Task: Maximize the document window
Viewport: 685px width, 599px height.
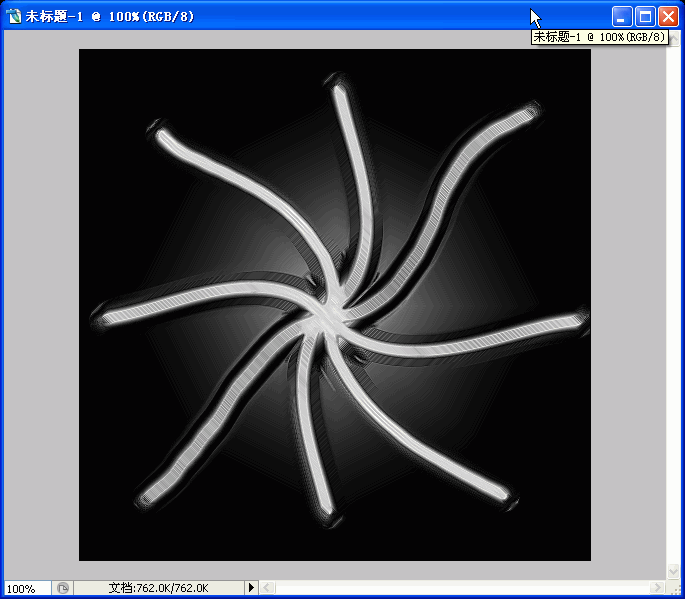Action: [x=645, y=17]
